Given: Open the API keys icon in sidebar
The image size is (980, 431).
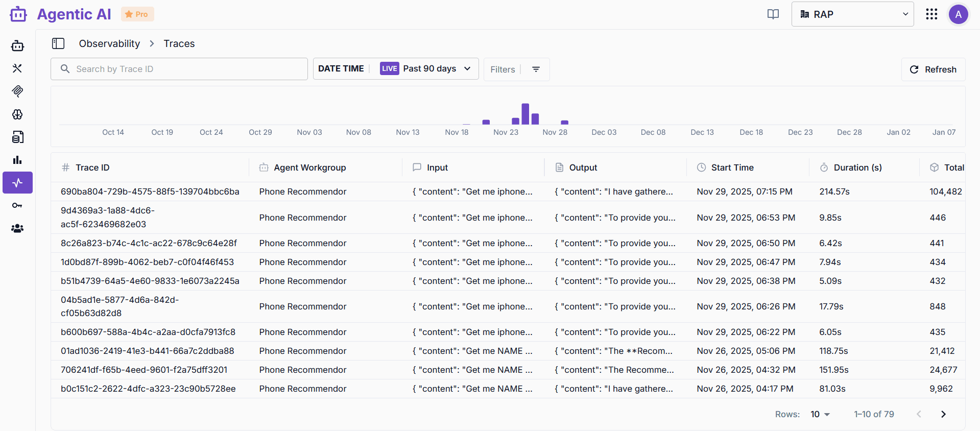Looking at the screenshot, I should point(17,205).
